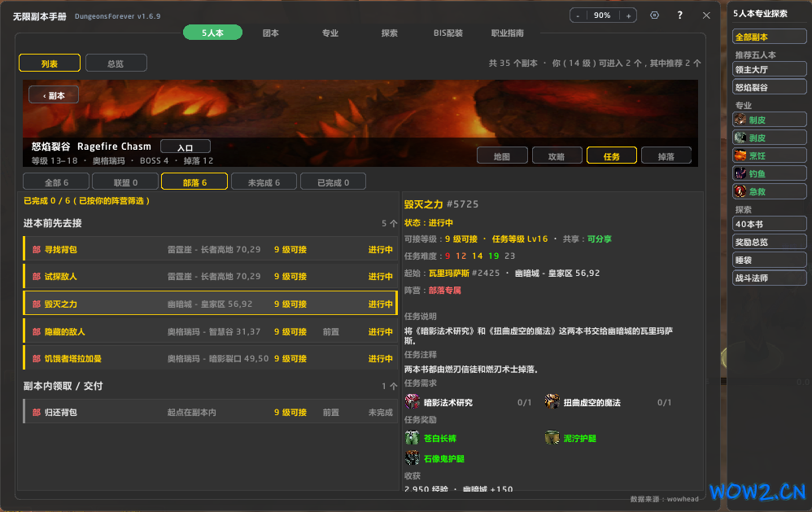Open the 团本 raid tab
This screenshot has width=812, height=512.
[x=271, y=33]
